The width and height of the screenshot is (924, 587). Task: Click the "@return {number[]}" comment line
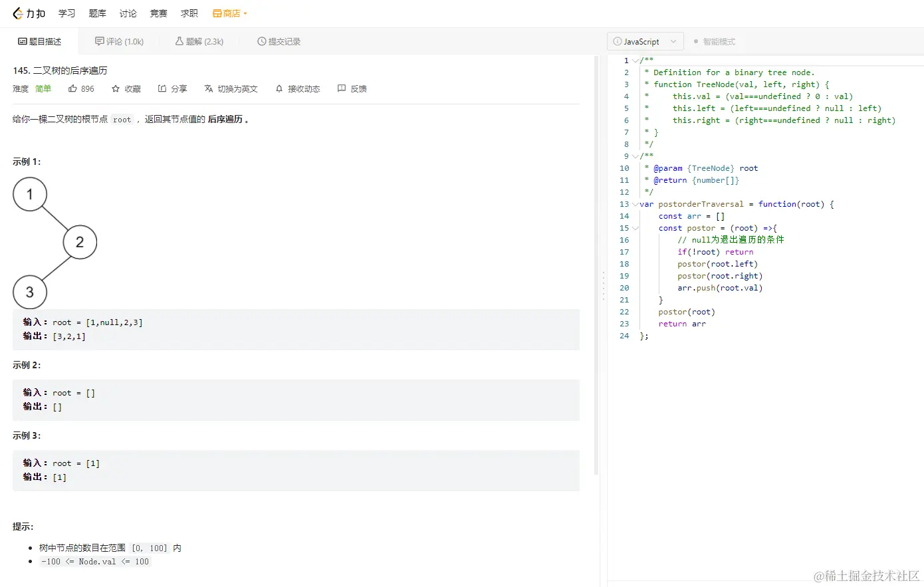pos(696,180)
